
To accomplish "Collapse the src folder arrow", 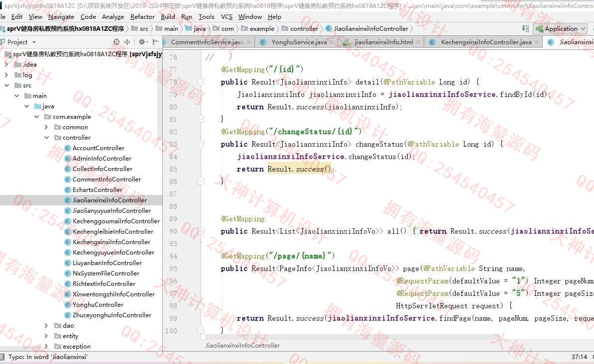I will [6, 86].
